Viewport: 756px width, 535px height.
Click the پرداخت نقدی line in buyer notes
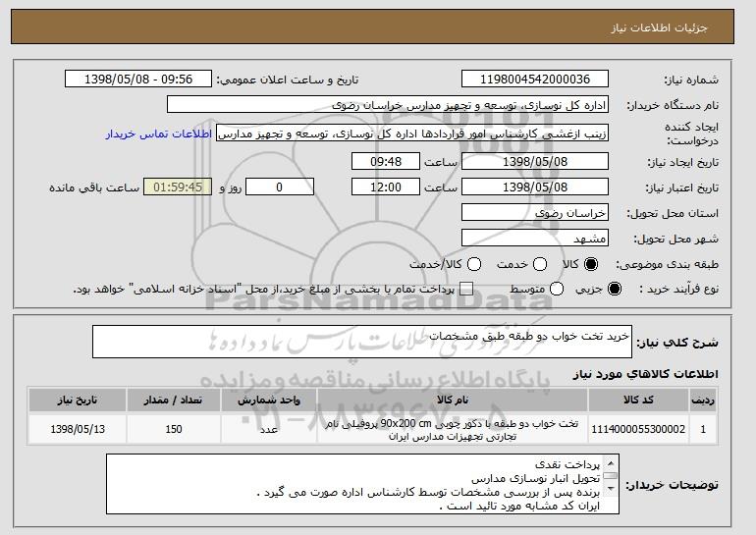(x=567, y=464)
